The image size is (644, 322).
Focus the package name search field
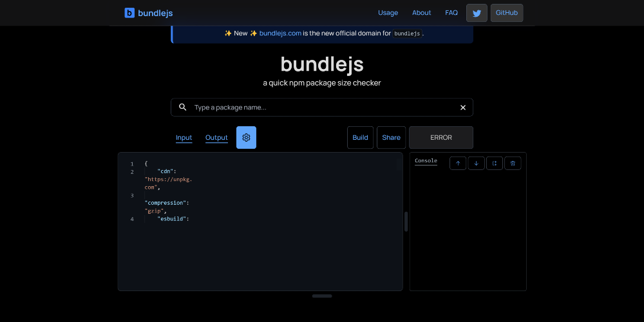point(322,108)
